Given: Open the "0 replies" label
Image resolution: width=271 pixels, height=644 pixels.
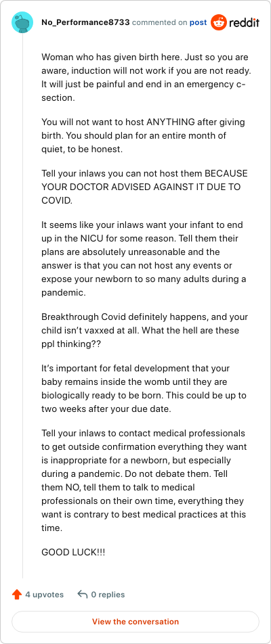Looking at the screenshot, I should [108, 595].
